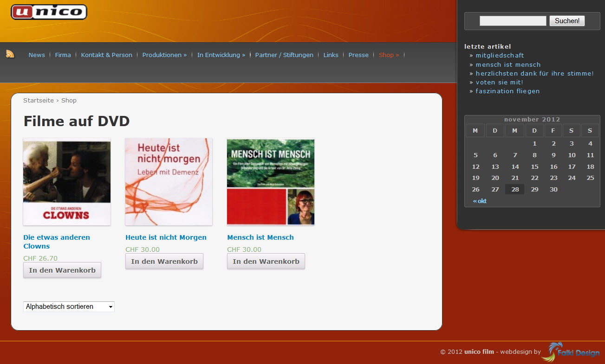The image size is (605, 364).
Task: Open the sort order dropdown
Action: [x=69, y=307]
